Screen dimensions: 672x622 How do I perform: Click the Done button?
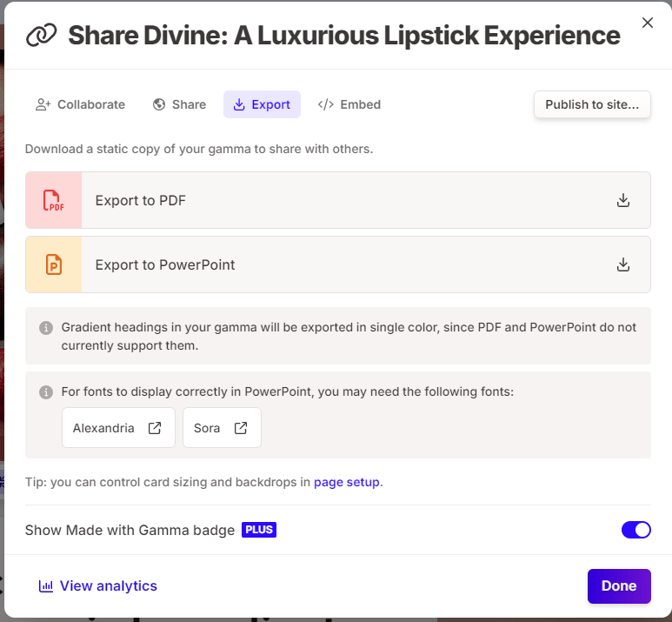(618, 585)
